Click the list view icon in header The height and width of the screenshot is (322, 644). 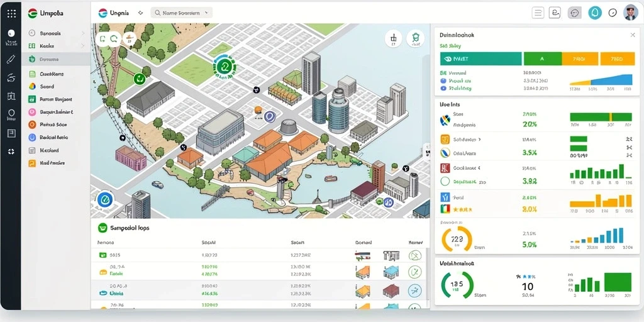(x=538, y=13)
